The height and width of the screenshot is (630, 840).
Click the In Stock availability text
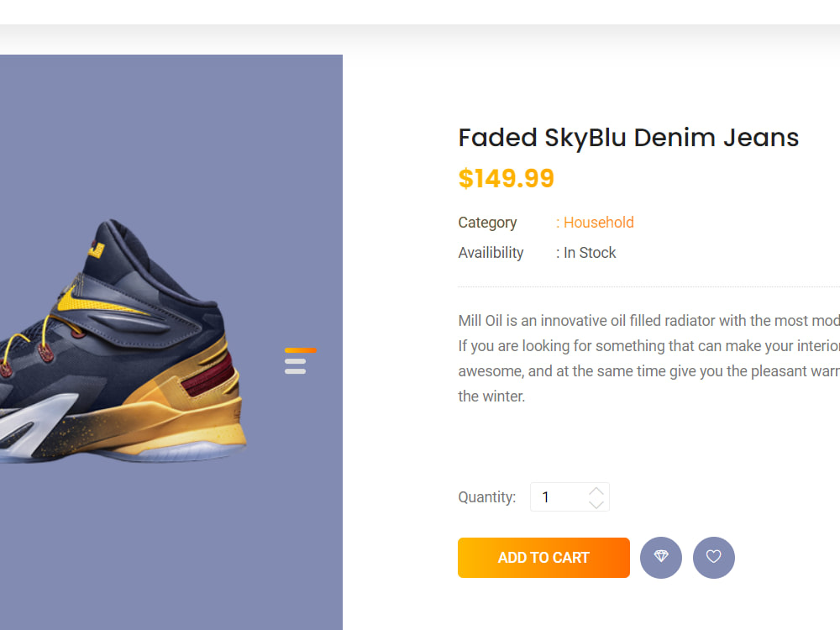click(590, 253)
